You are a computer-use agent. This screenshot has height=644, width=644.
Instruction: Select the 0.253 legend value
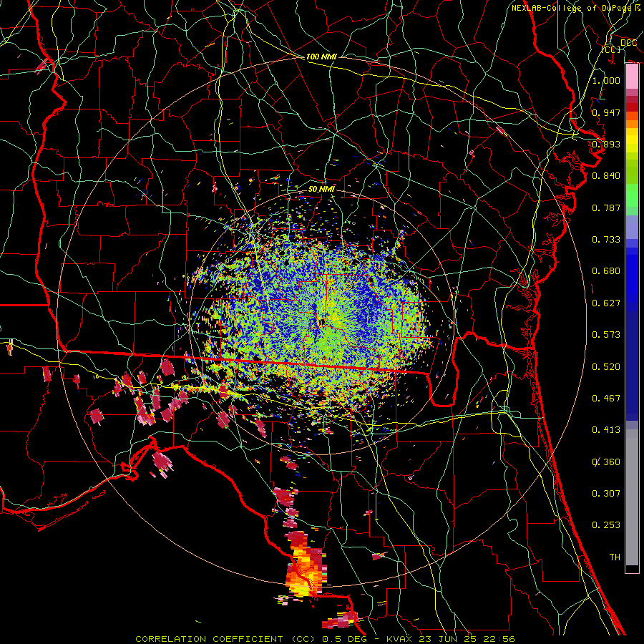[x=606, y=525]
